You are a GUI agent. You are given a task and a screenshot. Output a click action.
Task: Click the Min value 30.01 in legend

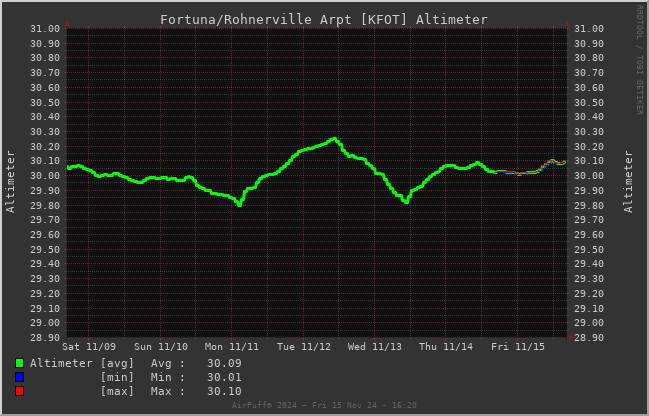(224, 378)
